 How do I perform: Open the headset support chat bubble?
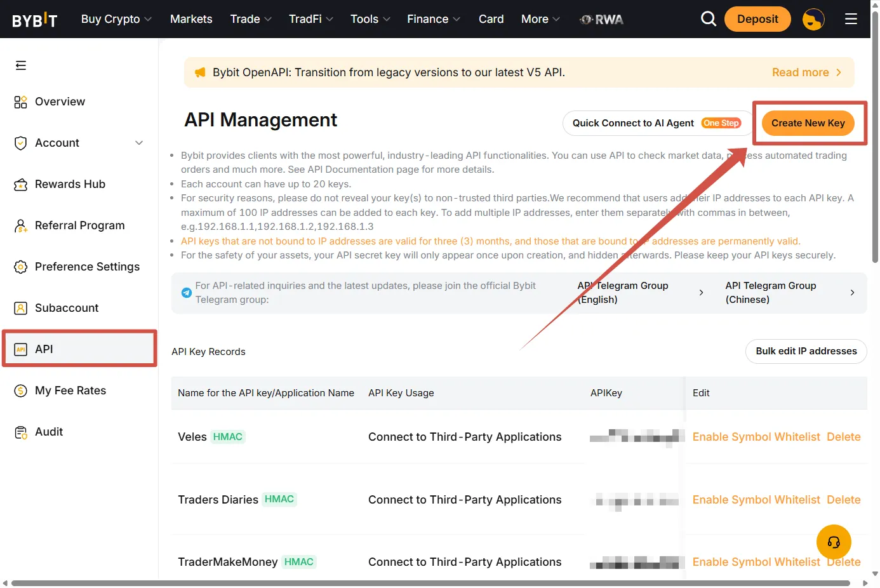pyautogui.click(x=834, y=542)
